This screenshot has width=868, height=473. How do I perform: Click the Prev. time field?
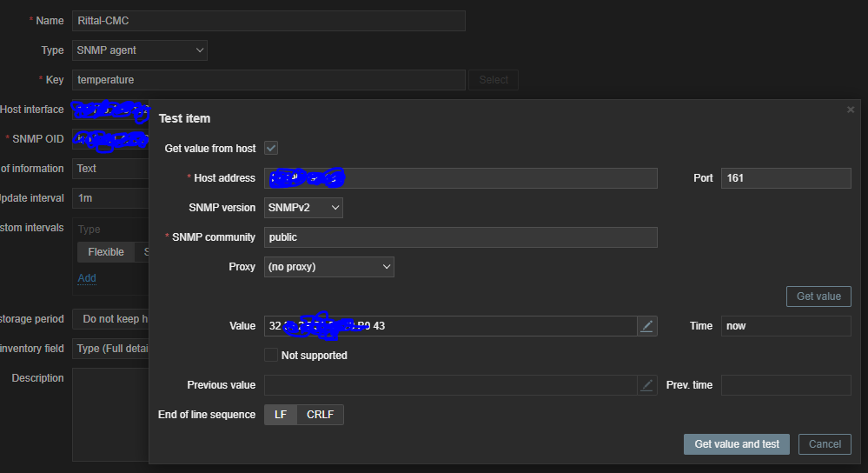785,385
